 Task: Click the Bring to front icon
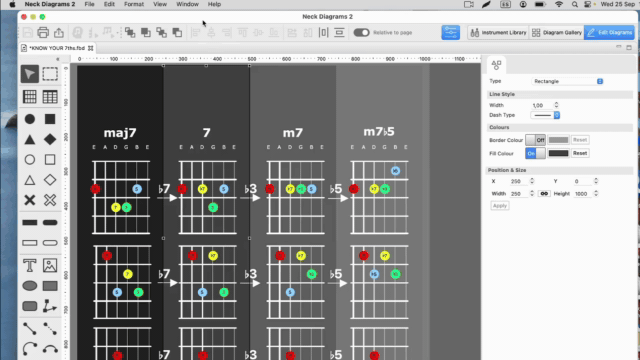(130, 32)
